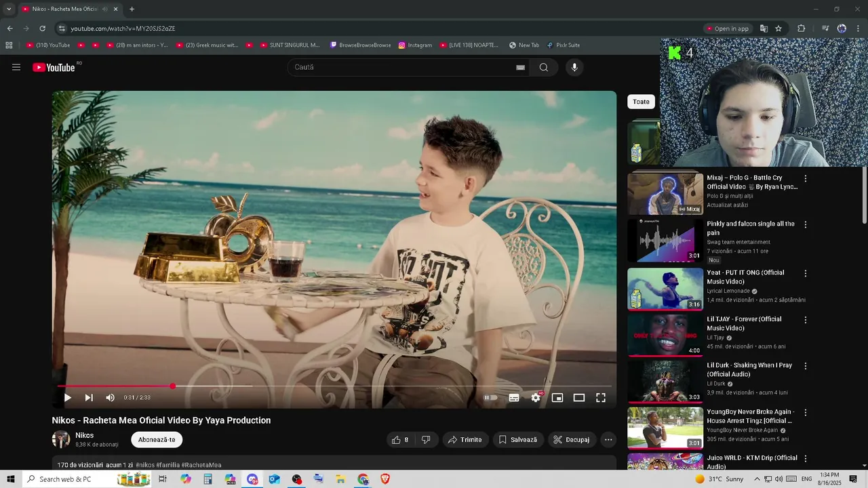Open options for Pinkly and falcon video
This screenshot has width=868, height=488.
coord(806,224)
